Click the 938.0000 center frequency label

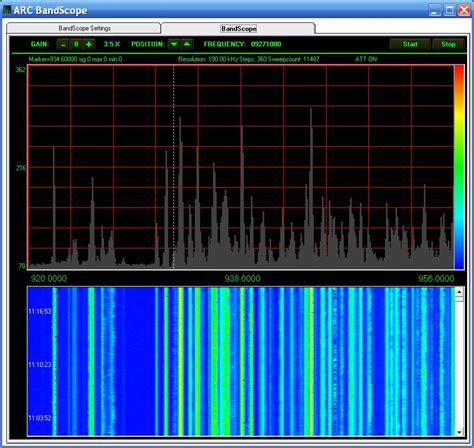click(x=242, y=278)
